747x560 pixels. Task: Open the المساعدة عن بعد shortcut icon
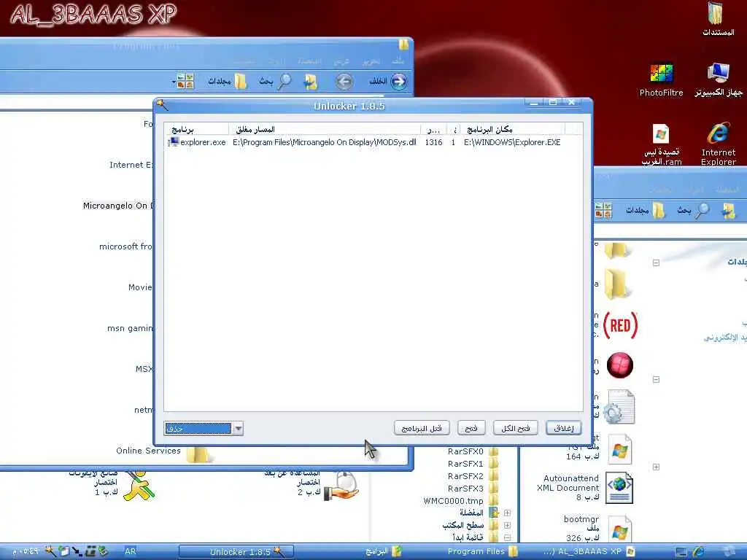(x=341, y=486)
